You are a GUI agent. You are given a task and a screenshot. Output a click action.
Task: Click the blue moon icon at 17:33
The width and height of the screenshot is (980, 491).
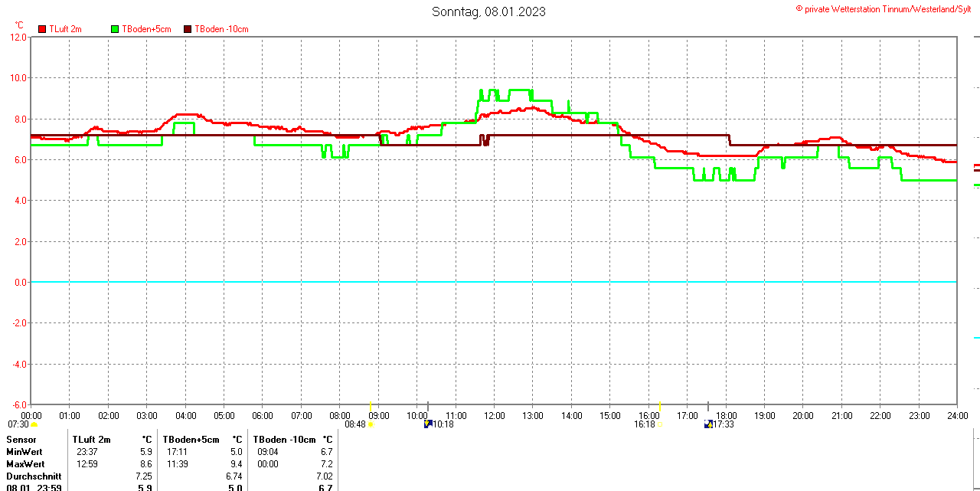pos(708,424)
